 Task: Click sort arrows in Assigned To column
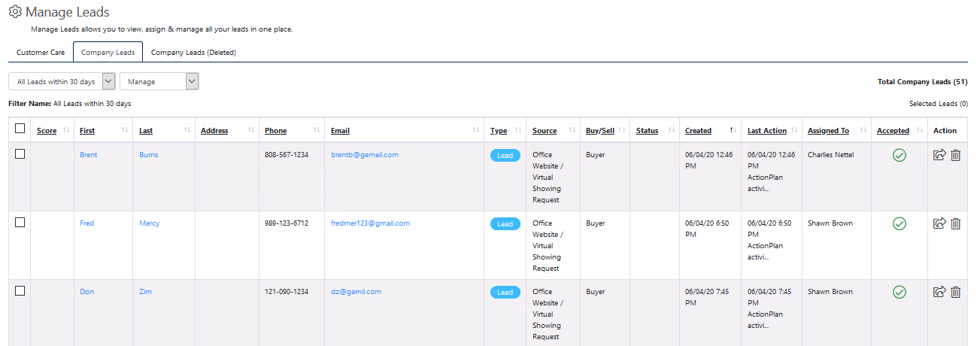pyautogui.click(x=863, y=131)
